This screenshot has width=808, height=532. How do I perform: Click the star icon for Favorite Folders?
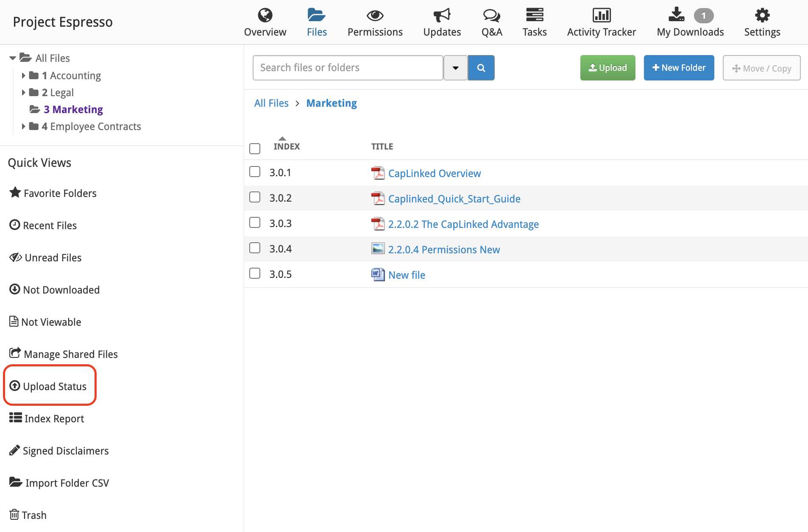pos(15,192)
